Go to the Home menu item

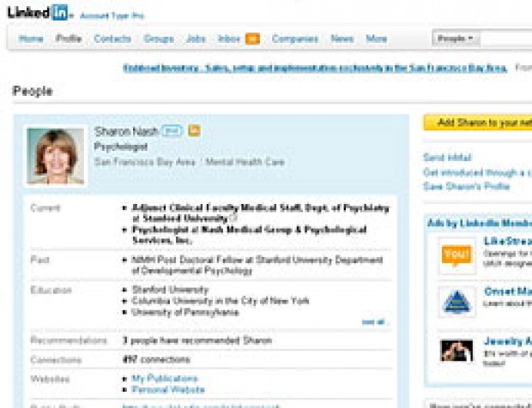coord(31,39)
